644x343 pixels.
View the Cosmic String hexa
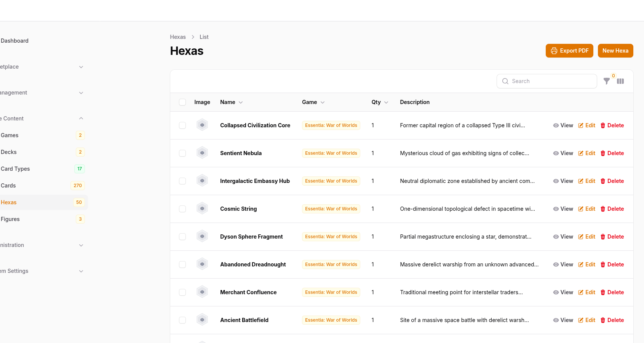tap(563, 209)
